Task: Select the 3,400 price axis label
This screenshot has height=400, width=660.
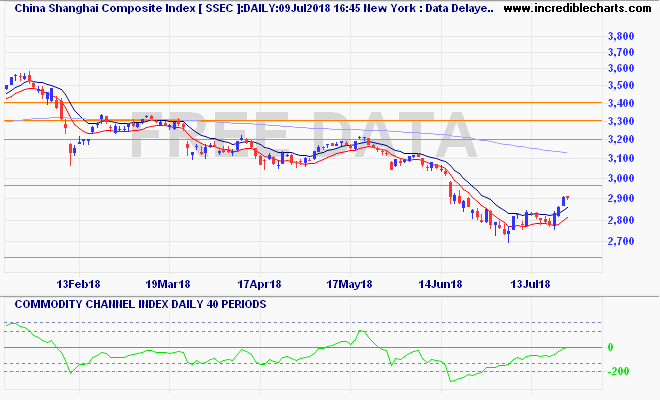Action: tap(621, 103)
